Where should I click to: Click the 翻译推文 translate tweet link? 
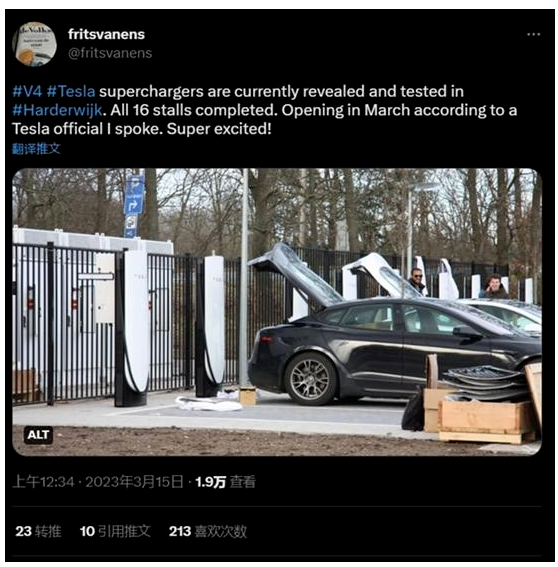(x=36, y=149)
